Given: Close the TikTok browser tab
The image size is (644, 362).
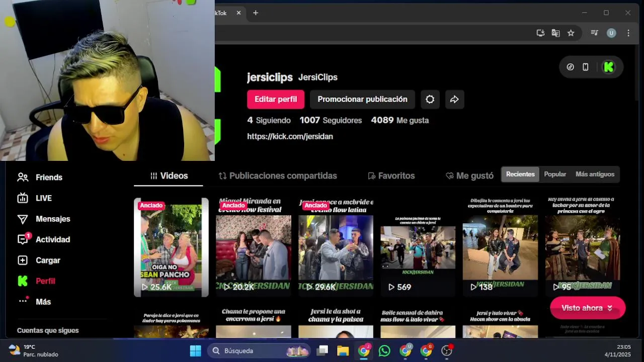Looking at the screenshot, I should pos(238,13).
